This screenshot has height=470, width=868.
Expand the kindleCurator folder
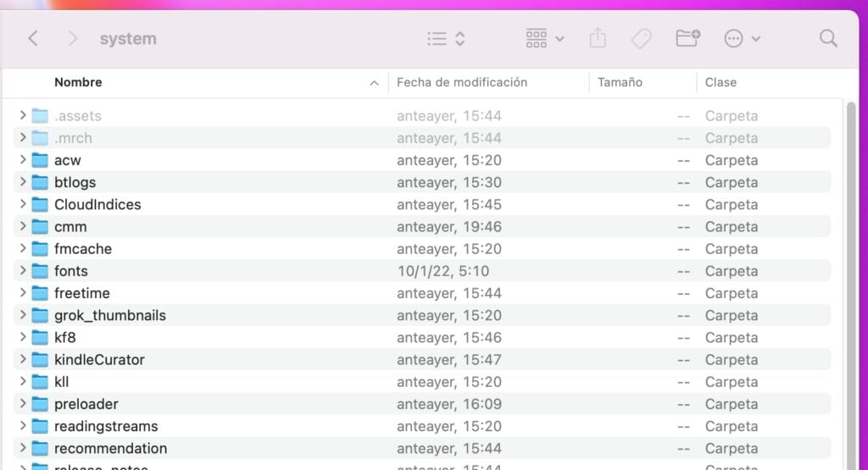click(x=23, y=359)
